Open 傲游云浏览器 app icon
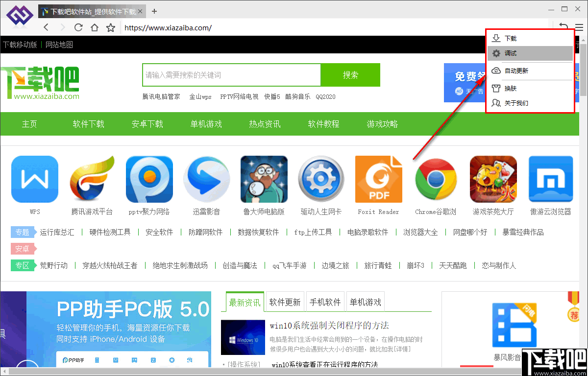This screenshot has width=588, height=376. 551,179
